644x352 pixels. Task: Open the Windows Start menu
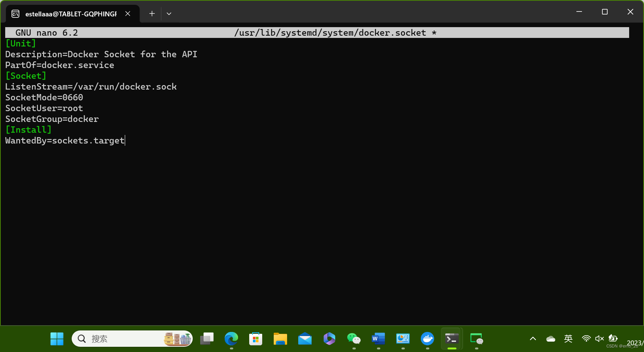[x=57, y=339]
